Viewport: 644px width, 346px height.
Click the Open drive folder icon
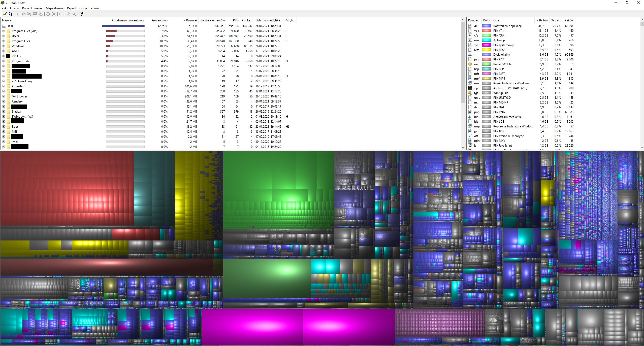click(5, 14)
